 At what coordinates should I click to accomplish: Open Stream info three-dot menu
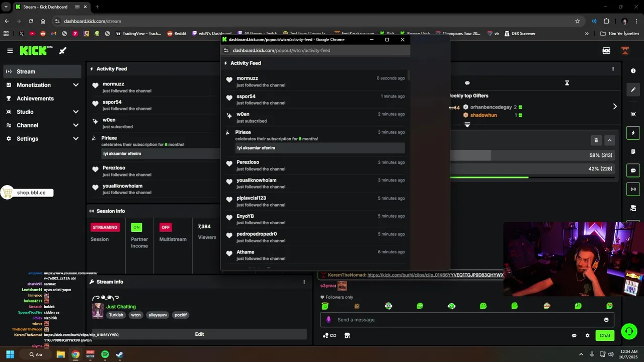tap(304, 282)
